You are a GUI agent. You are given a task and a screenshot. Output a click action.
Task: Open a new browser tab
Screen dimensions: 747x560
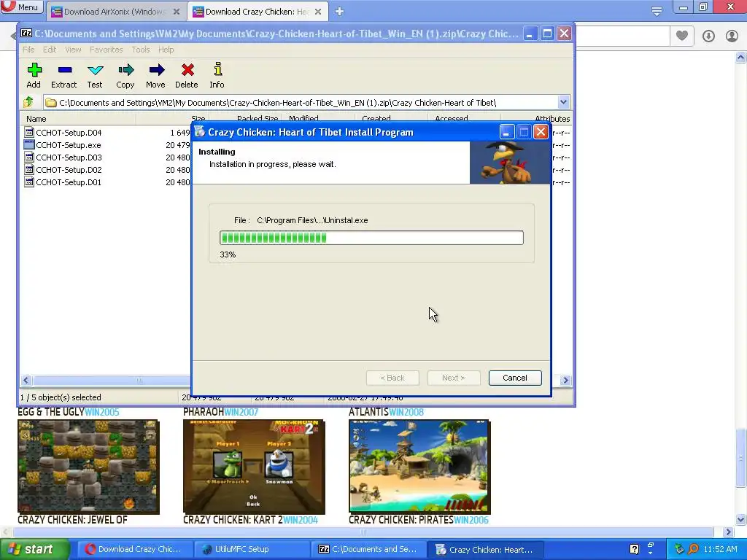(x=339, y=12)
